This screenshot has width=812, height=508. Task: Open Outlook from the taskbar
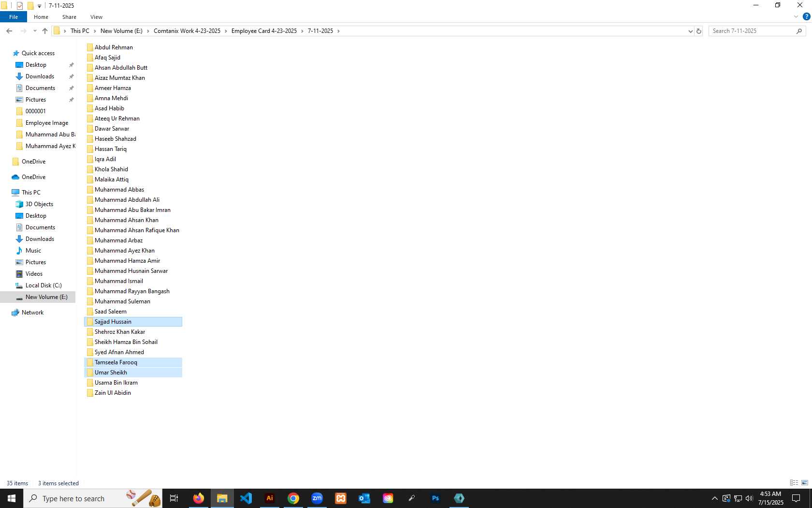pyautogui.click(x=364, y=498)
